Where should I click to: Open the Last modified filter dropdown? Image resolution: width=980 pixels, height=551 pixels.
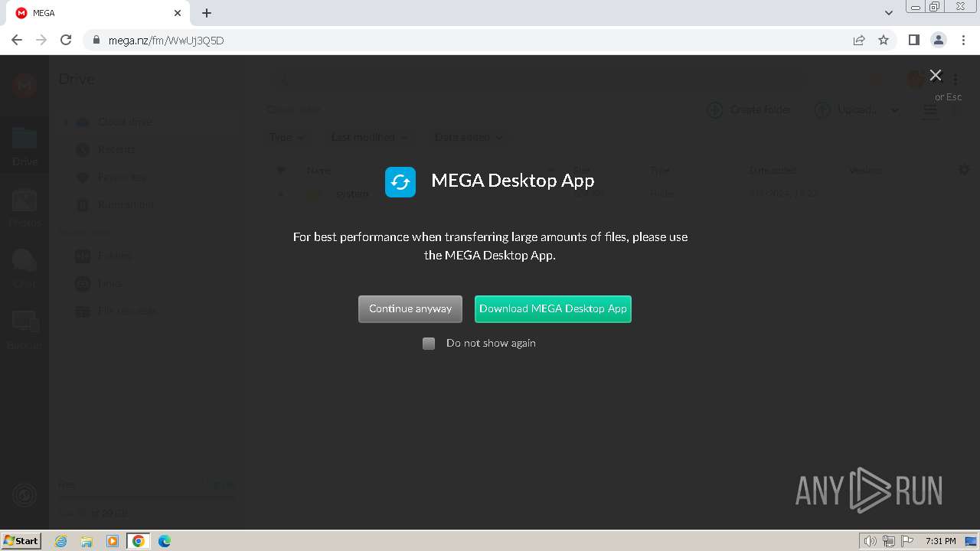[x=370, y=137]
